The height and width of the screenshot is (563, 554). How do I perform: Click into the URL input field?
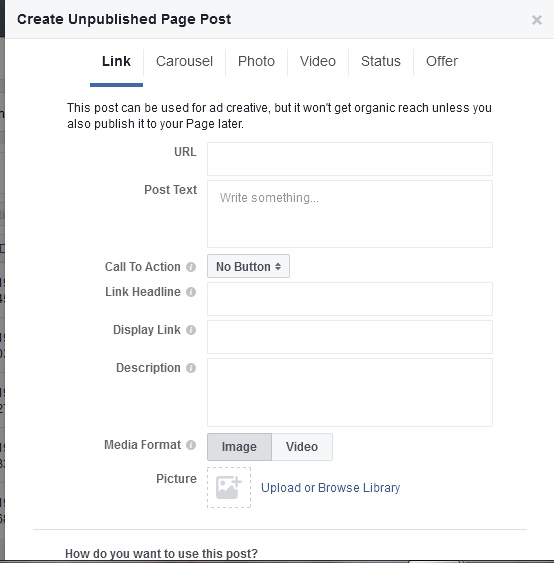(x=350, y=159)
